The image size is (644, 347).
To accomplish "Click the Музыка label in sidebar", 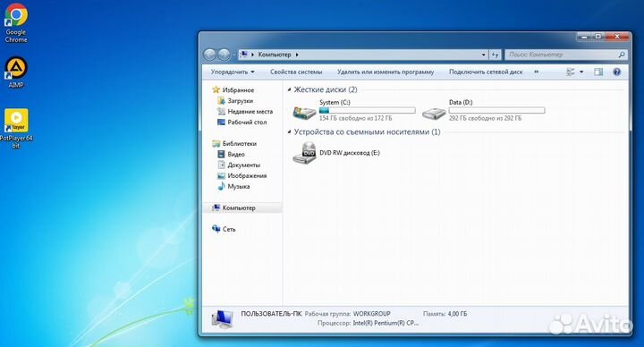I will coord(239,186).
